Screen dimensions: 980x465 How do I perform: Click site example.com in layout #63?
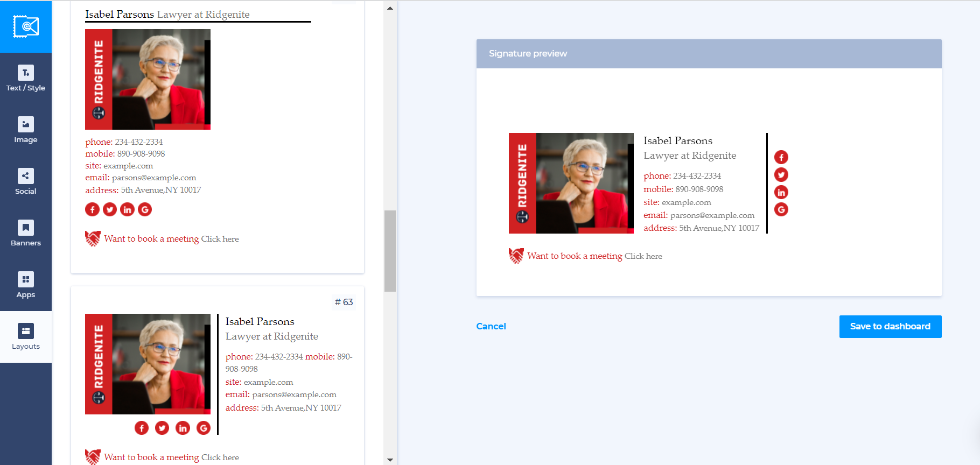click(x=259, y=382)
